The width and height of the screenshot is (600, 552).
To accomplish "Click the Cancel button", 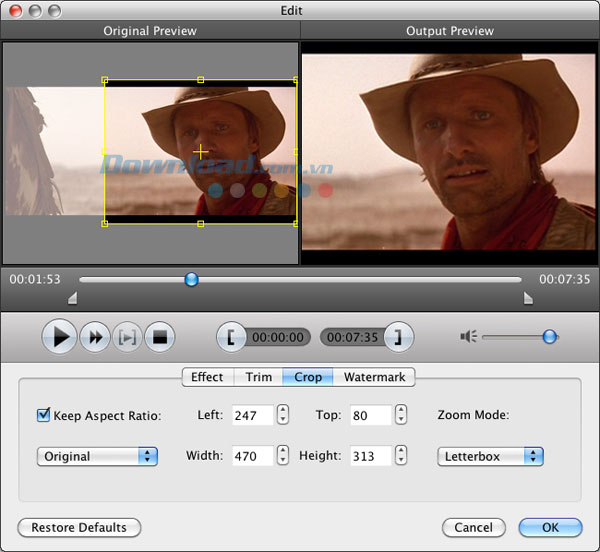I will coord(473,528).
